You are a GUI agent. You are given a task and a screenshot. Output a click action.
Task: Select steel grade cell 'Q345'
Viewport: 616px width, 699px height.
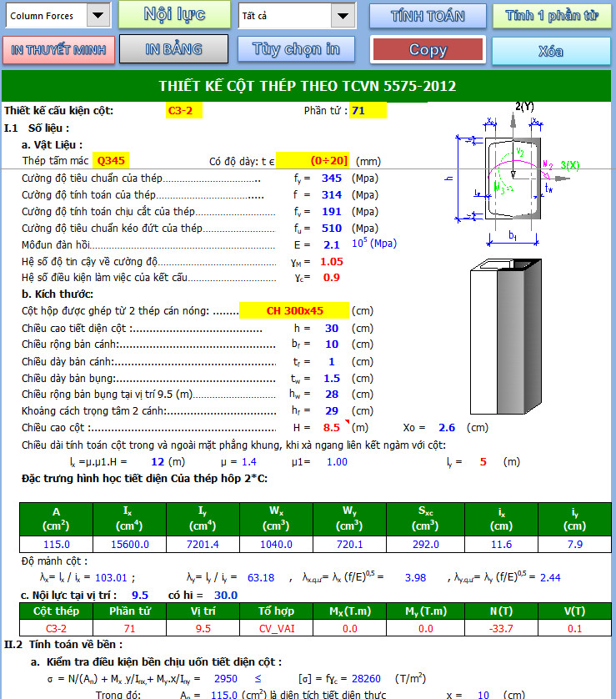(x=111, y=160)
